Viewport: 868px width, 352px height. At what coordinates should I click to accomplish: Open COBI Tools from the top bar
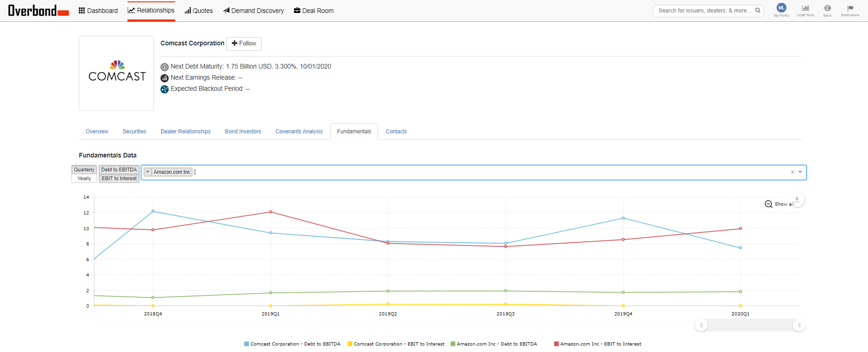click(805, 10)
